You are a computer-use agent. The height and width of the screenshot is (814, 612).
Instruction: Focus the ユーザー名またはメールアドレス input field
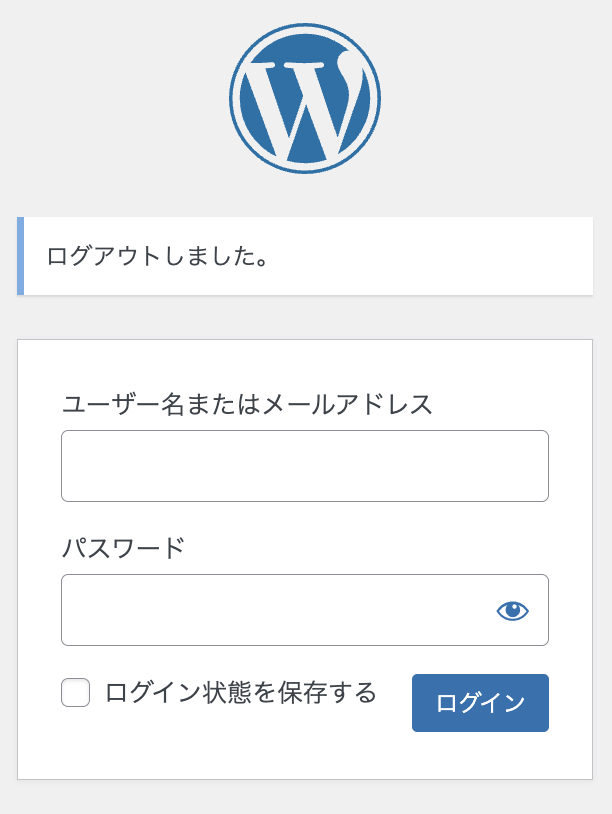pyautogui.click(x=304, y=466)
